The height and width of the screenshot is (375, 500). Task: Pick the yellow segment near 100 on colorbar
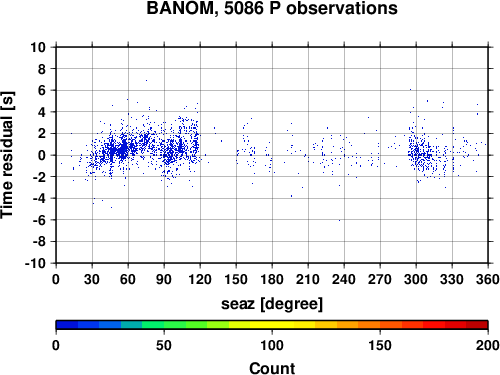(x=272, y=325)
